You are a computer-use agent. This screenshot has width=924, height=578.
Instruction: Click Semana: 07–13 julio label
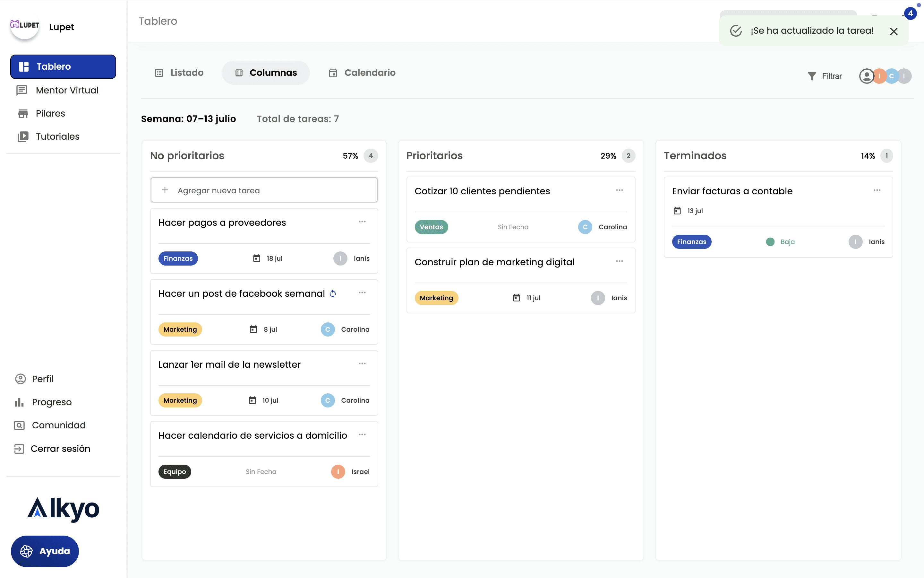click(x=189, y=119)
